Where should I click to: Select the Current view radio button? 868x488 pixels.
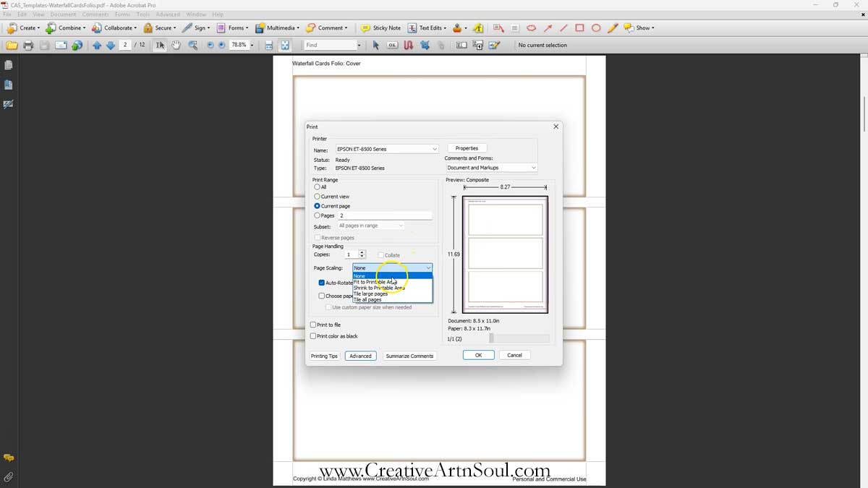[317, 197]
